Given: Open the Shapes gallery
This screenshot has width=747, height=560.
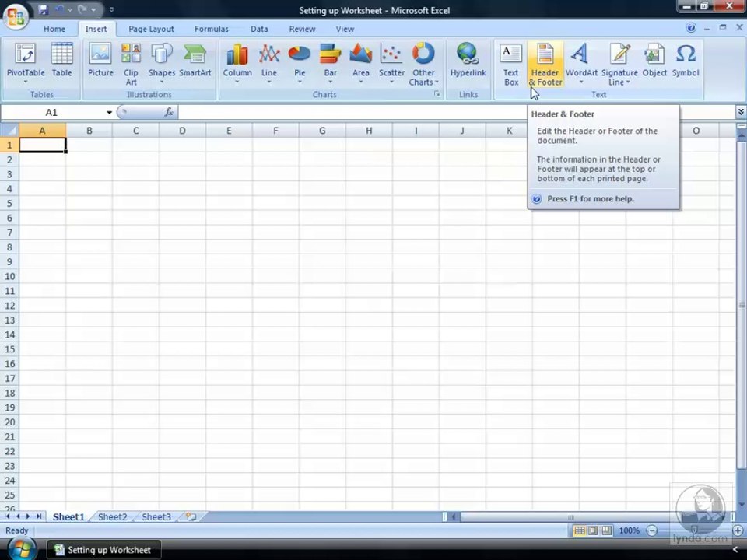Looking at the screenshot, I should [162, 63].
